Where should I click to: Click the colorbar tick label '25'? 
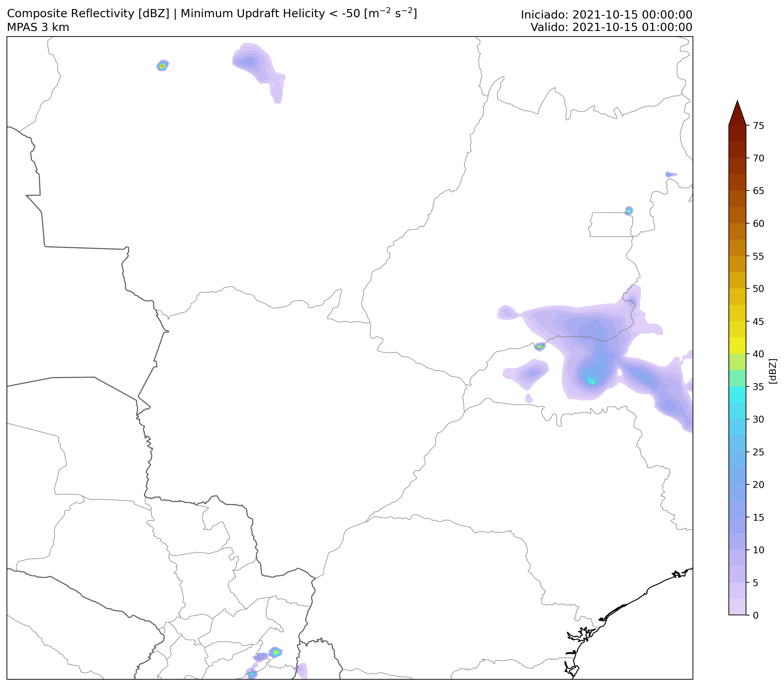click(x=758, y=452)
